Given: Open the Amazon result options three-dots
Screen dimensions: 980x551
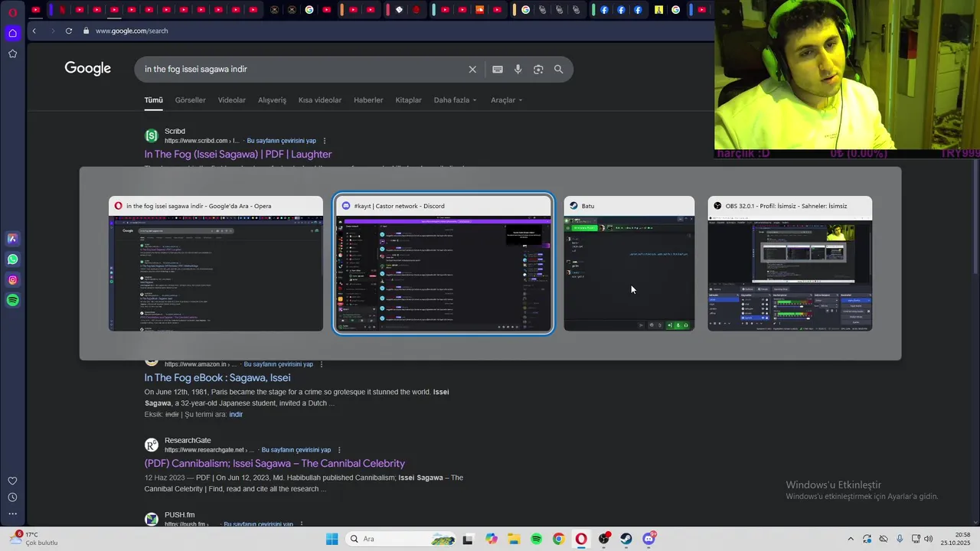Looking at the screenshot, I should 322,364.
